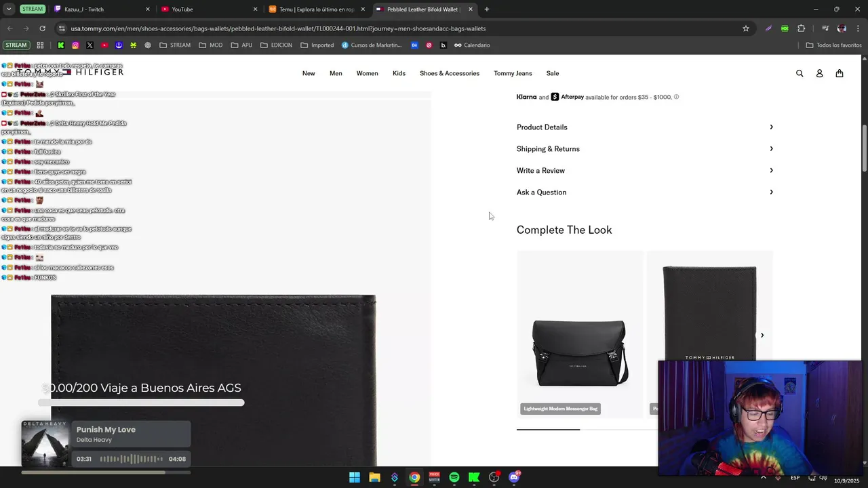Image resolution: width=868 pixels, height=488 pixels.
Task: Open Spotify from the taskbar
Action: pos(454,477)
